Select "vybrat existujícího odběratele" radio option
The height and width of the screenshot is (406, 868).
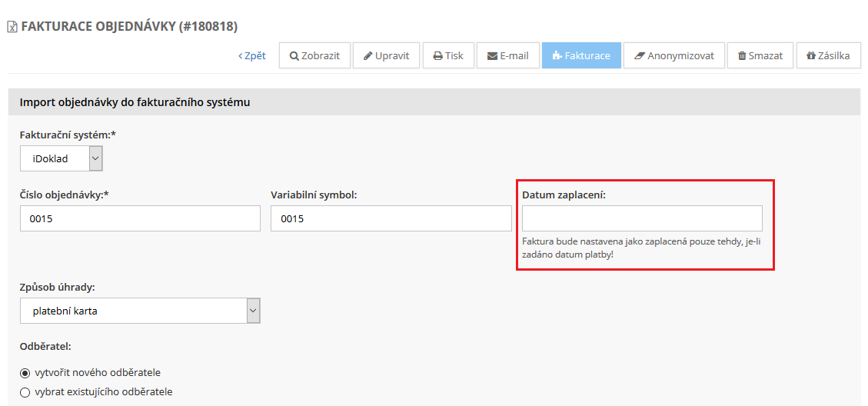[25, 392]
